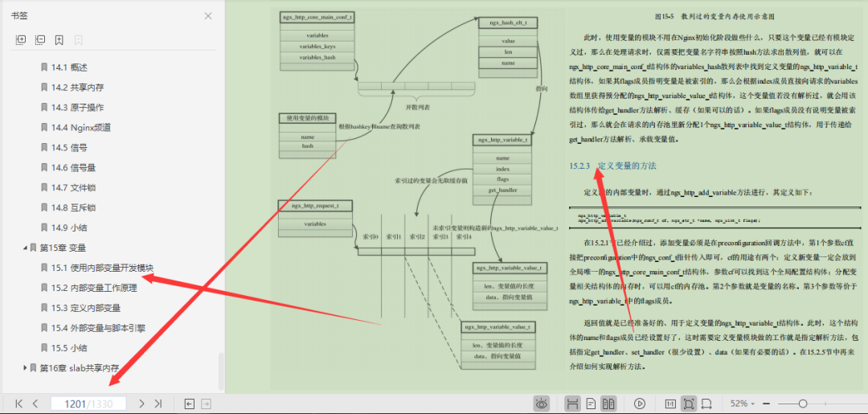Click the heading 15.2.3 定义变量的方法

click(612, 166)
